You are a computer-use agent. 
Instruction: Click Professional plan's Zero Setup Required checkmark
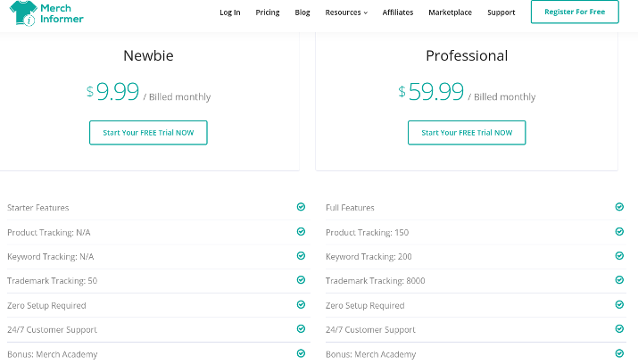619,304
